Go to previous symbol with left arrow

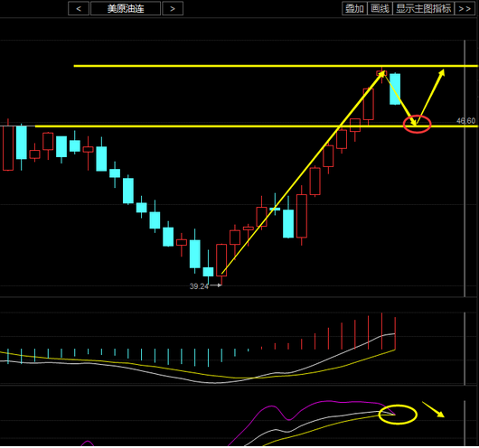tap(79, 8)
